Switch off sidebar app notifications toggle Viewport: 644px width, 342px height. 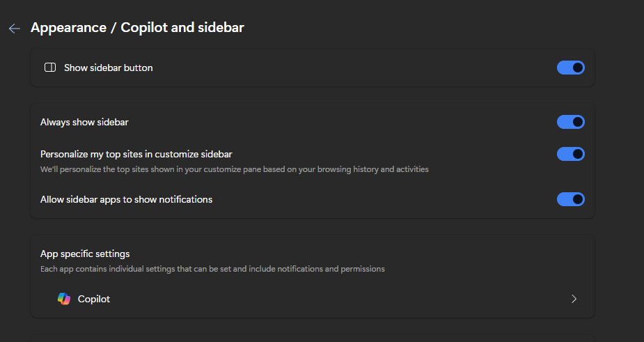[570, 199]
